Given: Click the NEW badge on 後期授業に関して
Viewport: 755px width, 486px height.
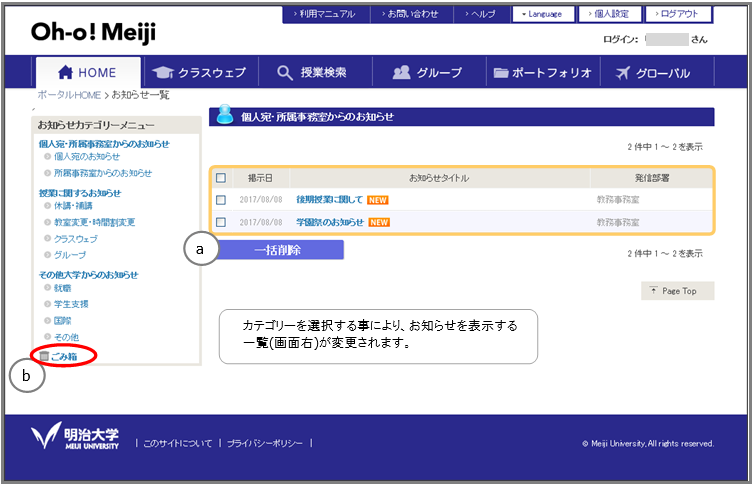Looking at the screenshot, I should coord(378,200).
